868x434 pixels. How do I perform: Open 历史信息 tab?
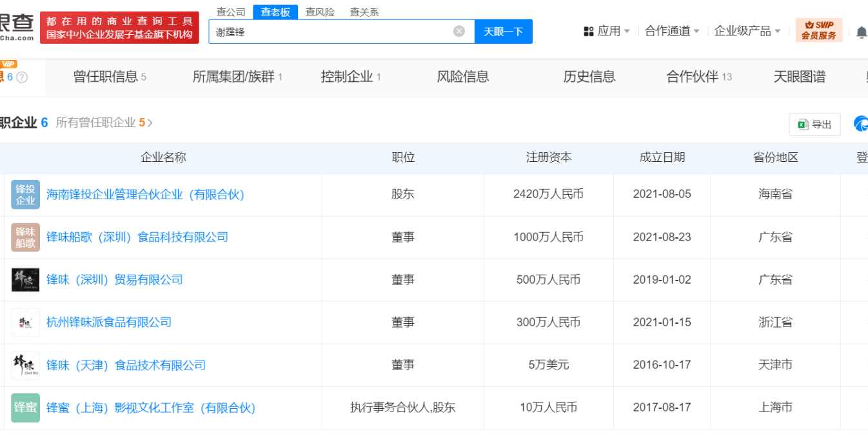point(589,77)
